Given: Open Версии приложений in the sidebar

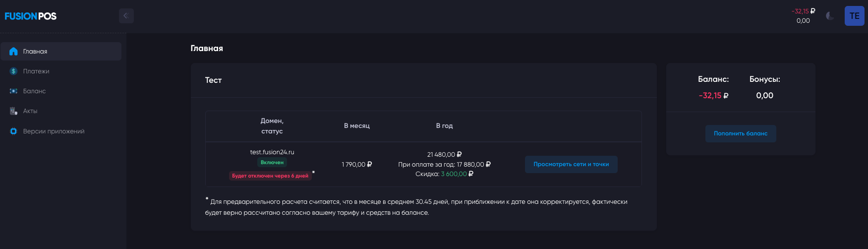Looking at the screenshot, I should click(x=61, y=131).
